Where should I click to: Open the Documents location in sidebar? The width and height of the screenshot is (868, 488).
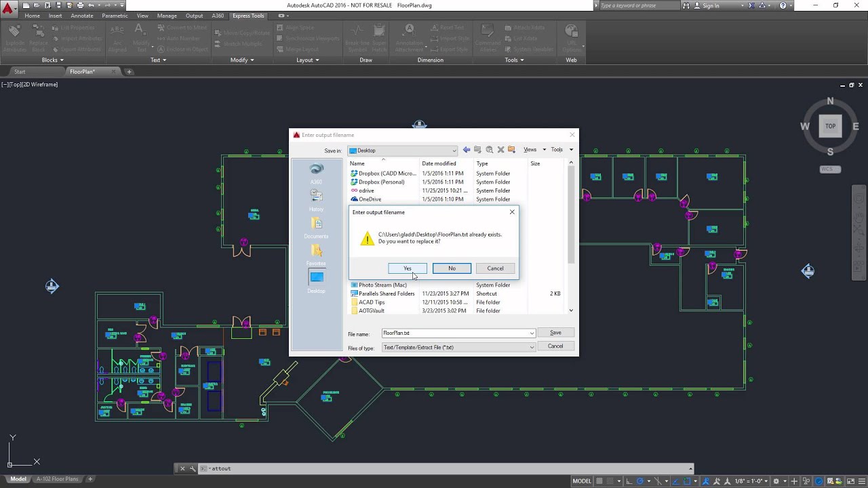coord(316,228)
